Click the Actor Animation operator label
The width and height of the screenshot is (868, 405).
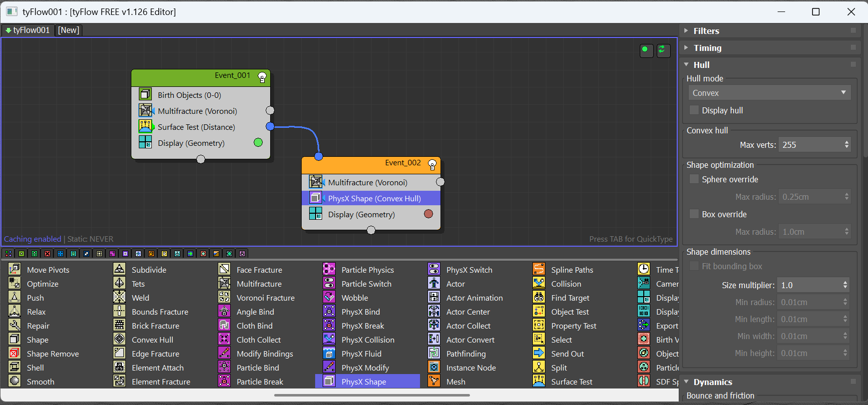[474, 298]
